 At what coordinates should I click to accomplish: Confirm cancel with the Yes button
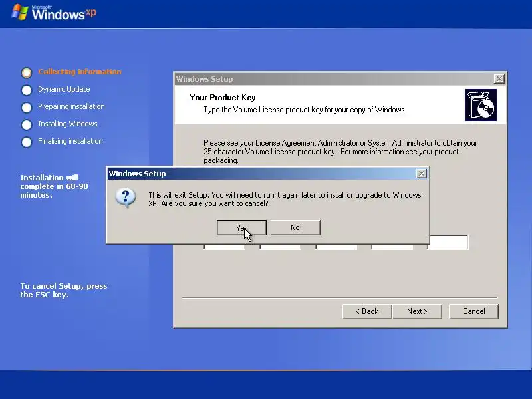(241, 227)
